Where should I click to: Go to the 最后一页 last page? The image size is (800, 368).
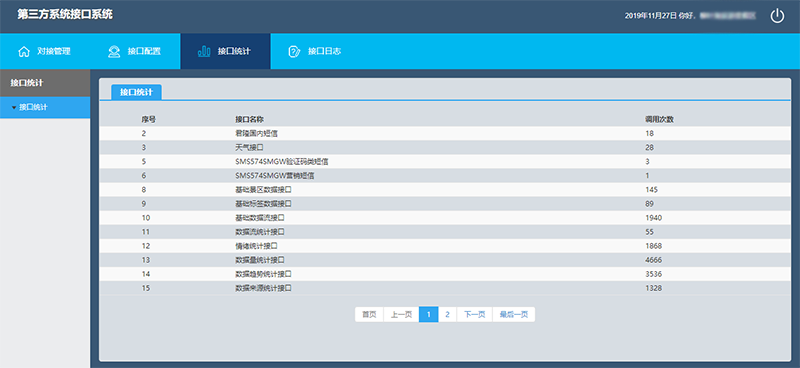pyautogui.click(x=514, y=314)
